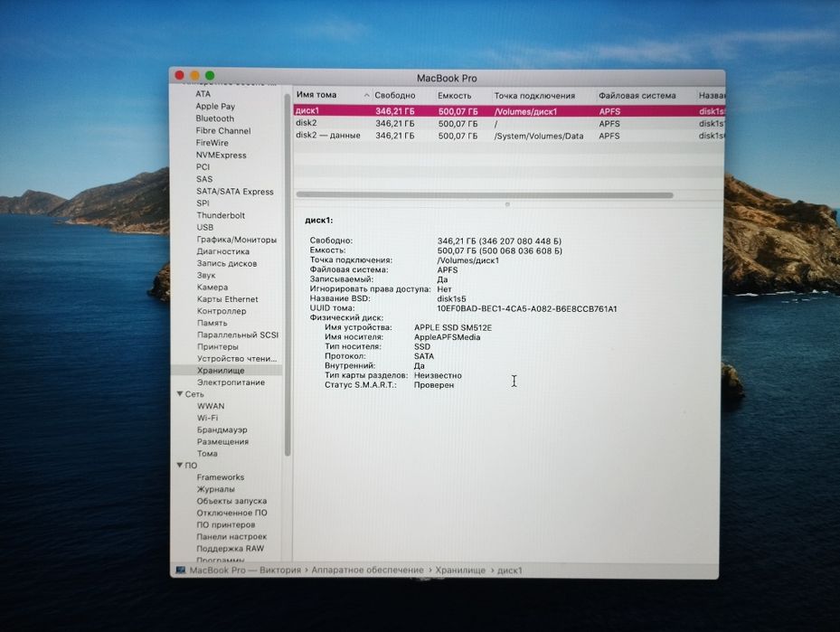This screenshot has height=632, width=840.
Task: Open the Контроллер section
Action: (x=222, y=311)
